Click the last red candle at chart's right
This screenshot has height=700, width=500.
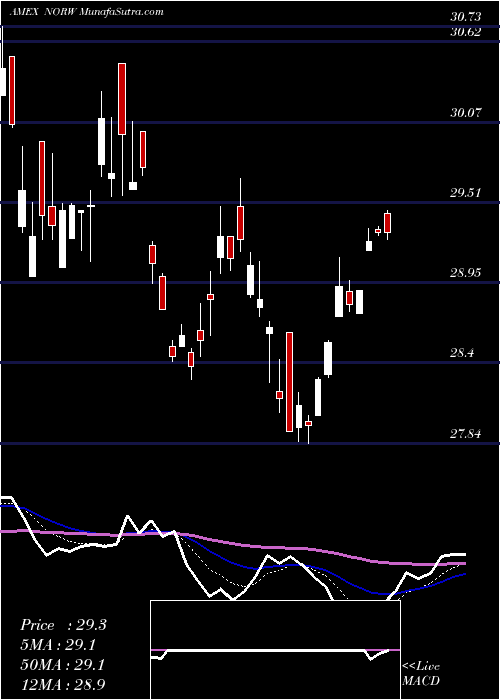coord(388,223)
